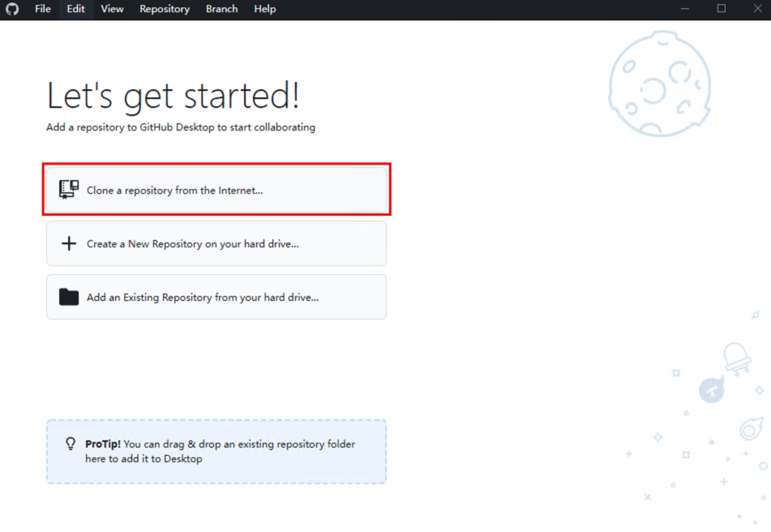Open the Repository menu
771x532 pixels.
pos(165,9)
